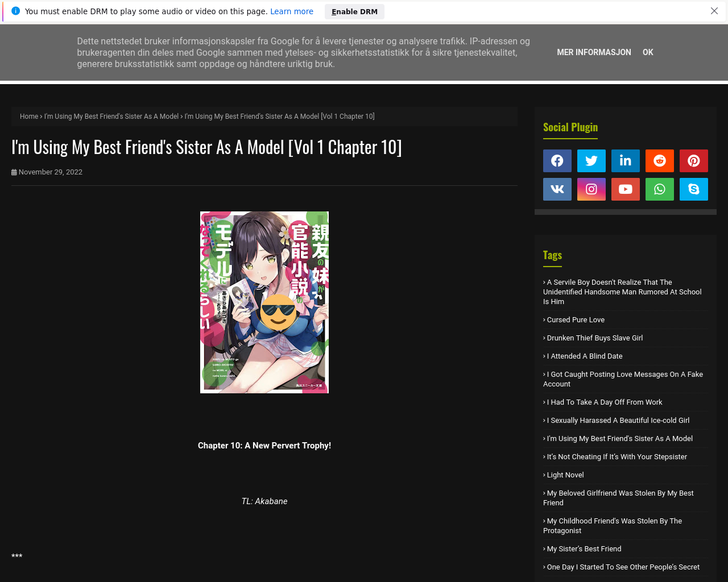The width and height of the screenshot is (728, 582).
Task: Open It's Not Cheating Stepsister tag
Action: (x=615, y=457)
